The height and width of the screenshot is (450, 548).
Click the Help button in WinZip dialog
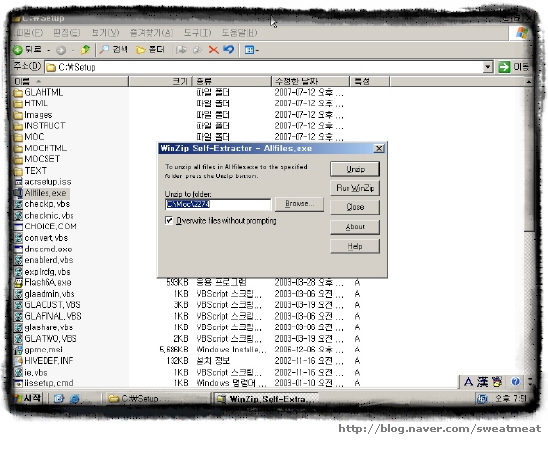coord(355,246)
